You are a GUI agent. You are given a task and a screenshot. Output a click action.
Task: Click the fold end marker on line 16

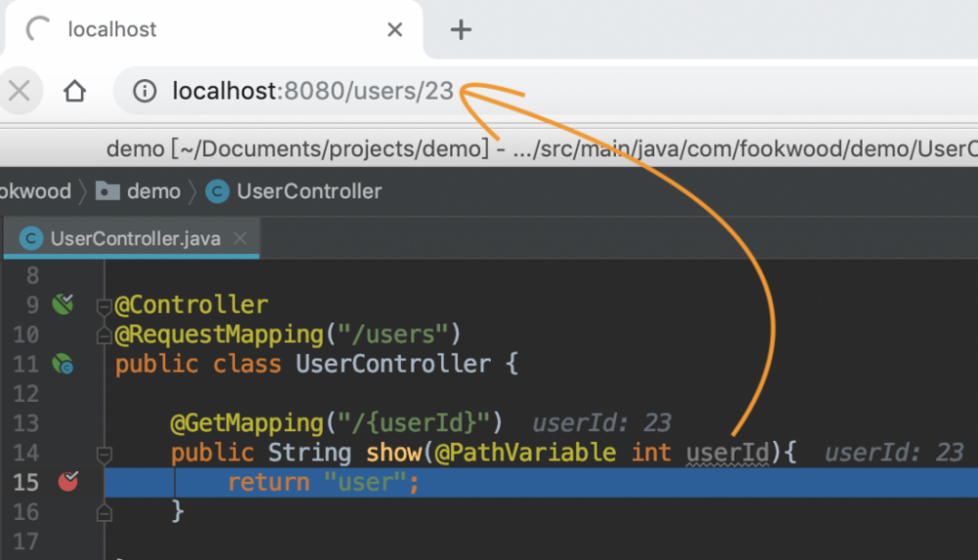[x=104, y=510]
